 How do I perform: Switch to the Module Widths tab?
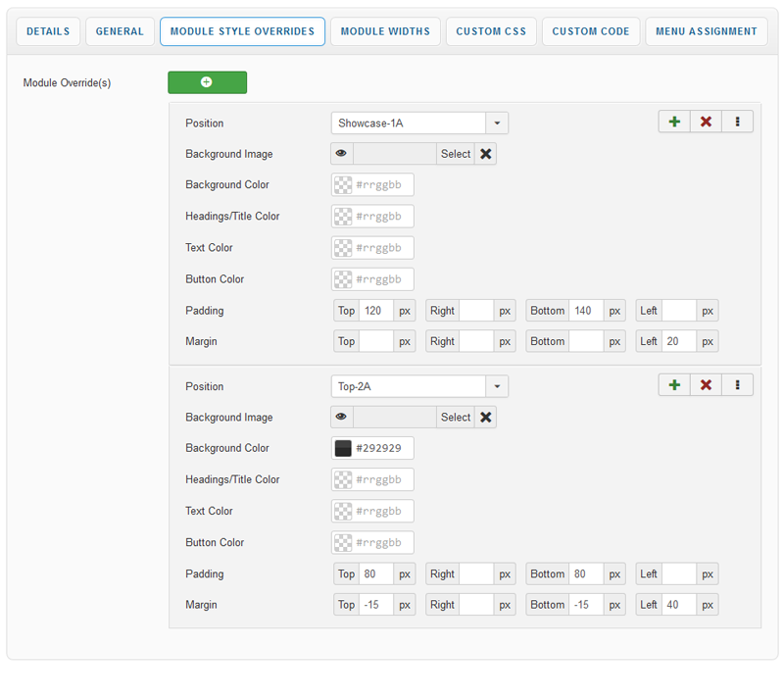385,31
